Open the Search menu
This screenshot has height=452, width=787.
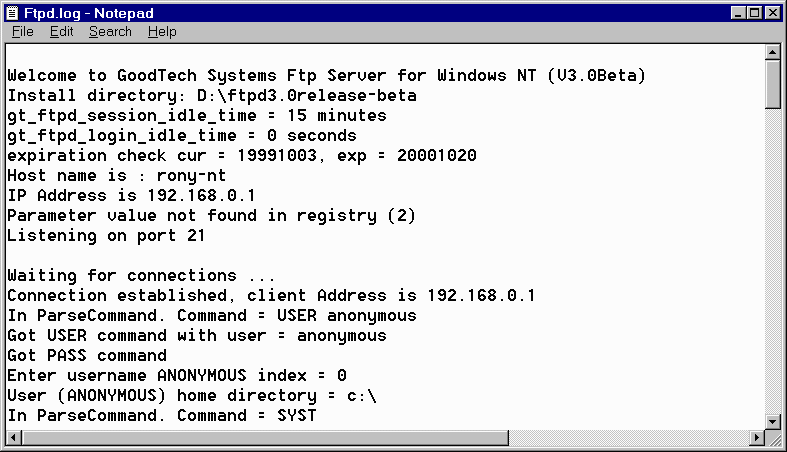(x=110, y=32)
